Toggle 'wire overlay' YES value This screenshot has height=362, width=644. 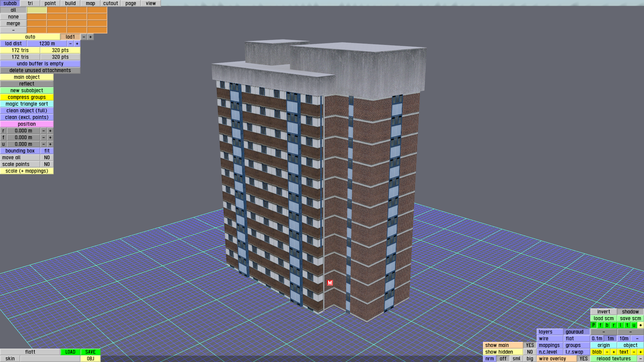point(583,359)
